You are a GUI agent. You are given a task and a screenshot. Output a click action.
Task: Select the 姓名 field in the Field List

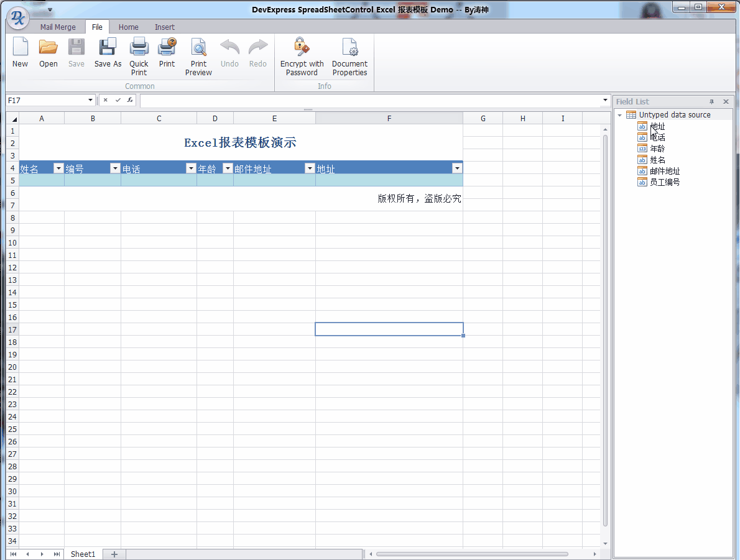click(658, 160)
